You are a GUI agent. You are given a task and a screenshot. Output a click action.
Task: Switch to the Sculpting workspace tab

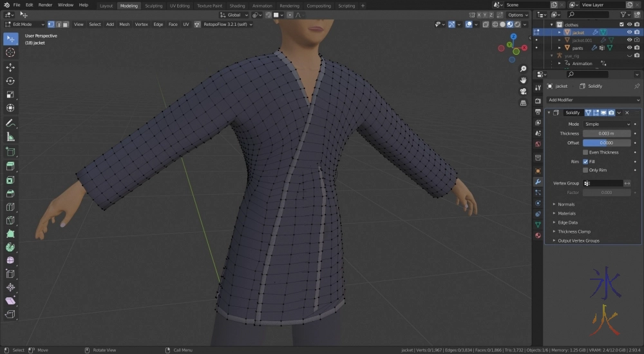pyautogui.click(x=153, y=6)
